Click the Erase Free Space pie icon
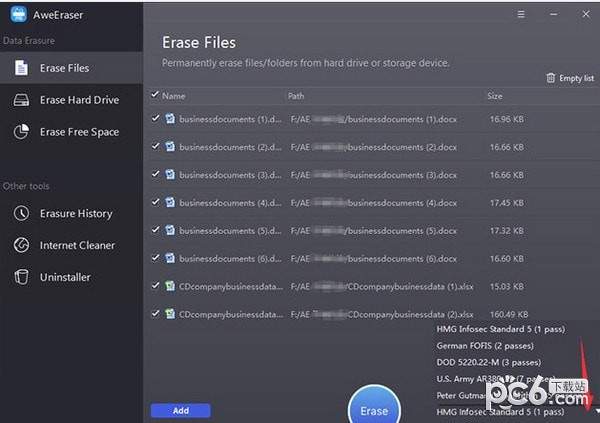 point(21,132)
